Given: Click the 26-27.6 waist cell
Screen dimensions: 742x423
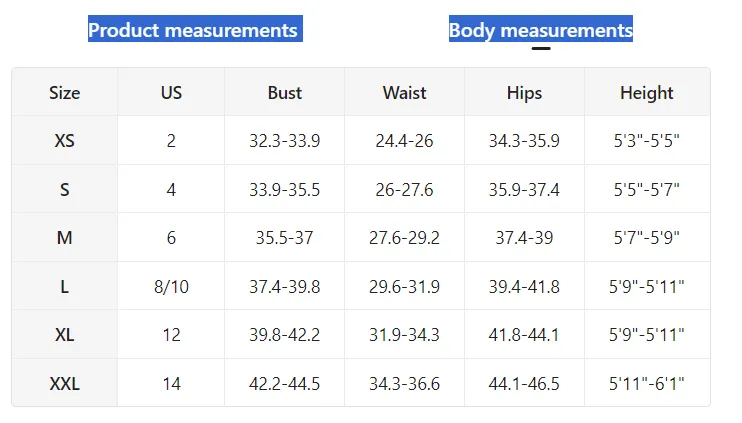Looking at the screenshot, I should click(x=404, y=190).
